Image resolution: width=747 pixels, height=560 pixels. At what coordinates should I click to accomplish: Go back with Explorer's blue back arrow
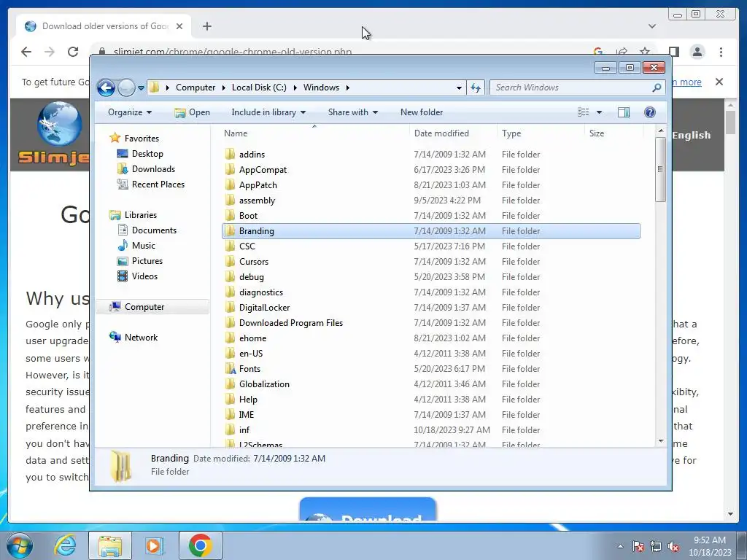[x=106, y=87]
